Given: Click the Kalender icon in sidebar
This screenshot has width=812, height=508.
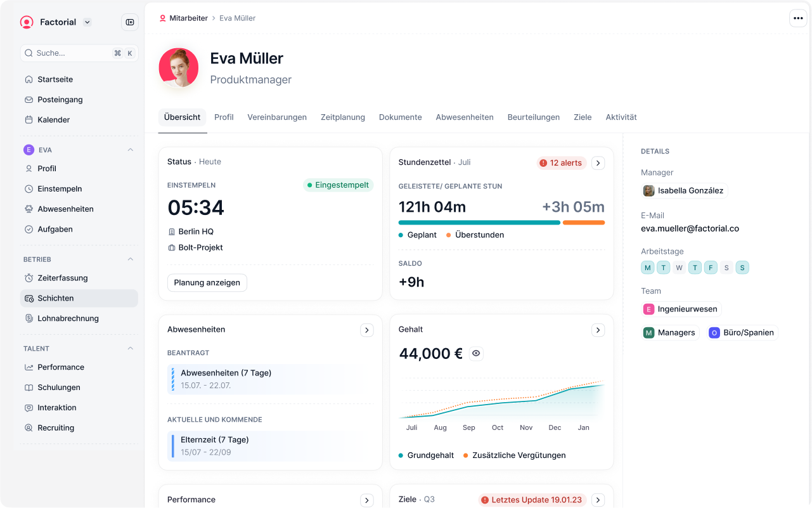Looking at the screenshot, I should (x=29, y=120).
